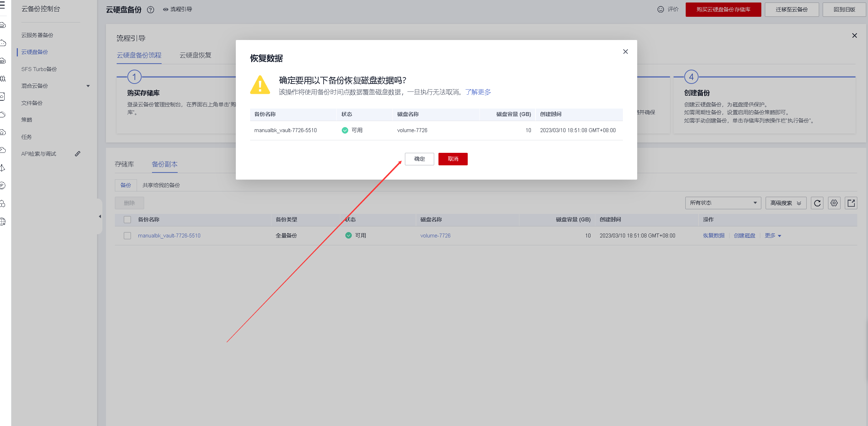Toggle the eye icon for 流程引导
This screenshot has height=426, width=868.
(166, 10)
